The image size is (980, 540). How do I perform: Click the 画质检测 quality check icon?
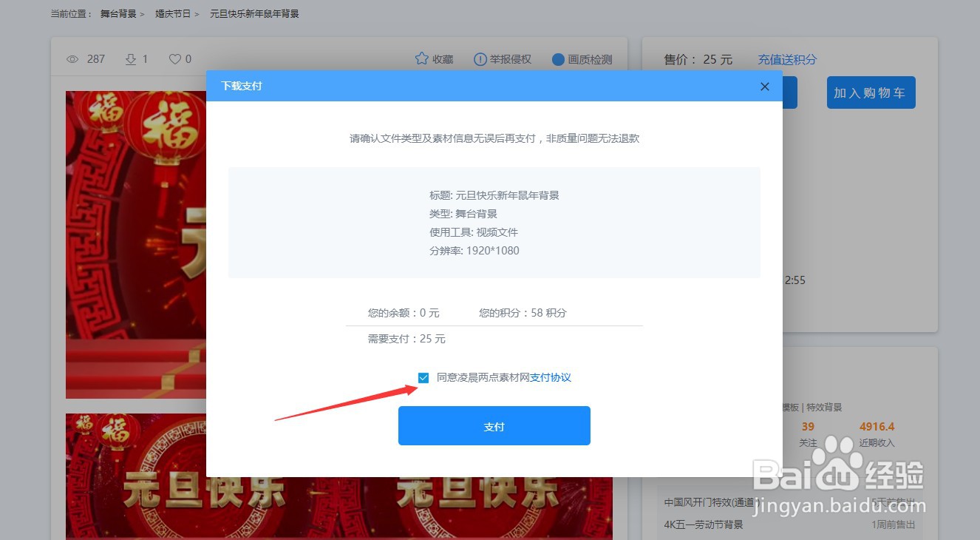(x=558, y=59)
